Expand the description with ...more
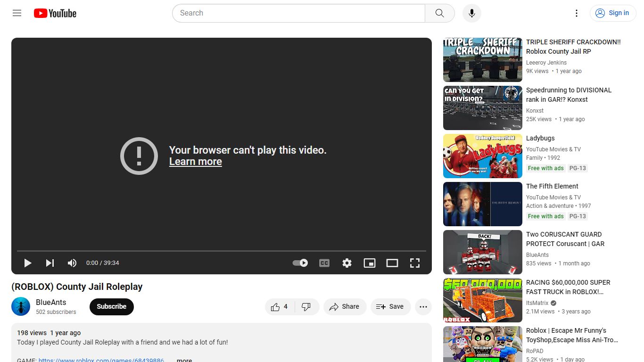 [x=184, y=360]
